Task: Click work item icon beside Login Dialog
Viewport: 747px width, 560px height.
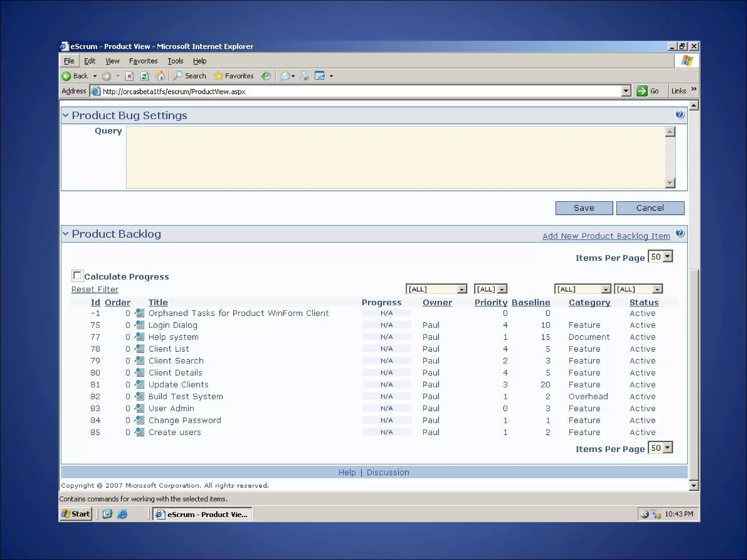Action: tap(139, 324)
